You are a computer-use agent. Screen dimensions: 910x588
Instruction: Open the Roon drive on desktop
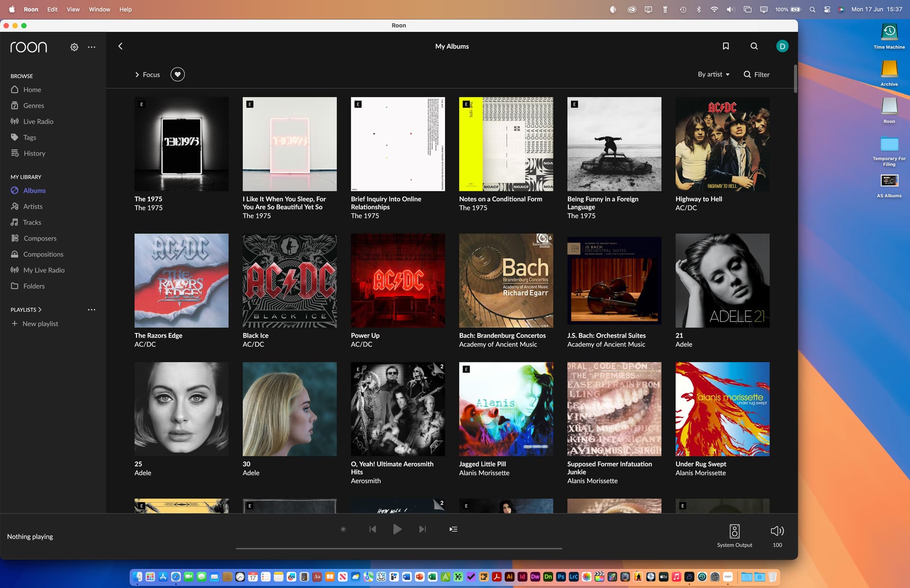[889, 110]
